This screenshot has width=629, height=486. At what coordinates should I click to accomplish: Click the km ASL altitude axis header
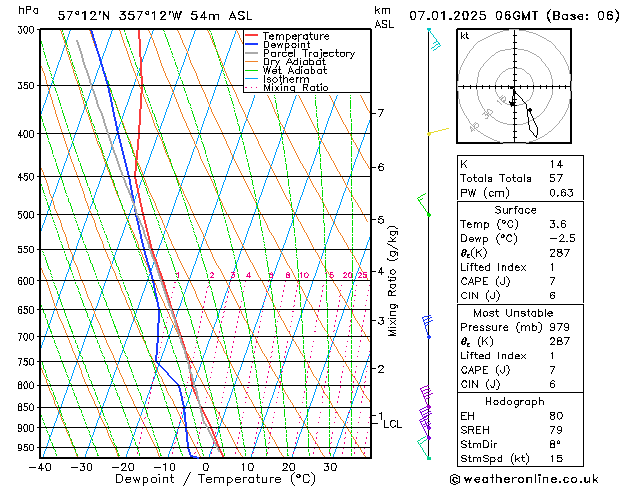tap(384, 17)
